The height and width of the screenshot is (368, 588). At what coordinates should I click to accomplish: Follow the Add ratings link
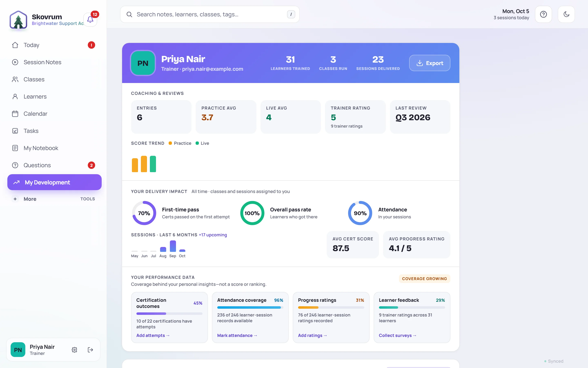(312, 335)
